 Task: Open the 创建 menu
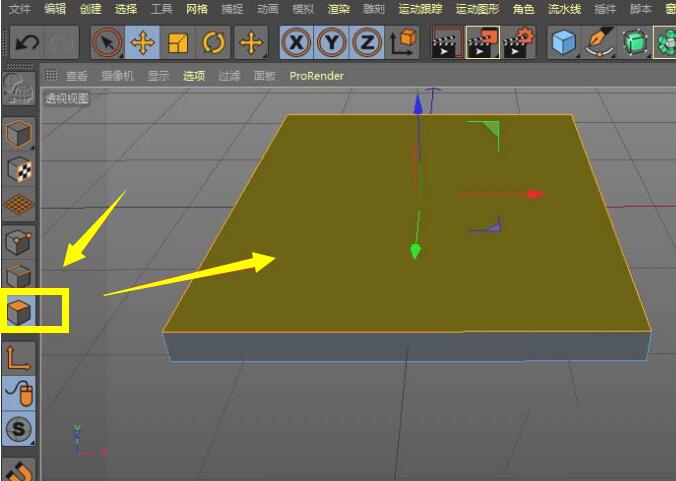click(x=90, y=9)
